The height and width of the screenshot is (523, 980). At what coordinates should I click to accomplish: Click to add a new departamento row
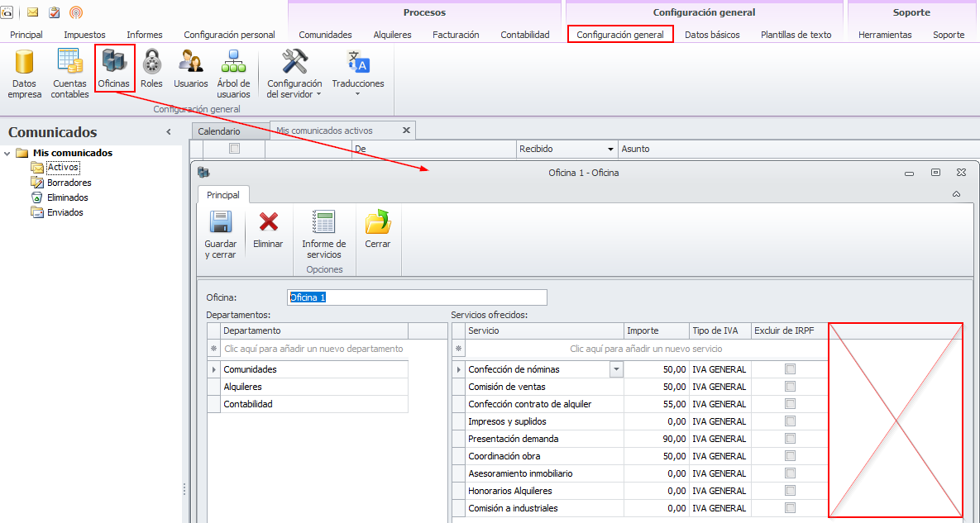(313, 349)
